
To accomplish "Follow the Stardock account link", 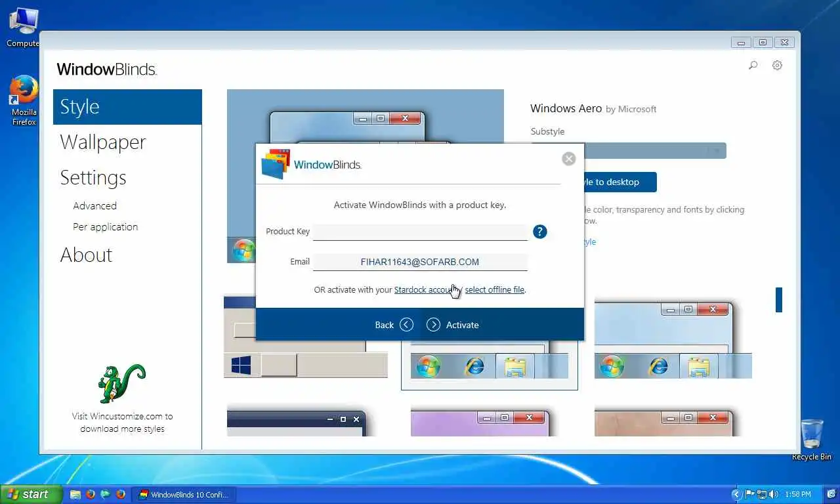I will pyautogui.click(x=428, y=289).
